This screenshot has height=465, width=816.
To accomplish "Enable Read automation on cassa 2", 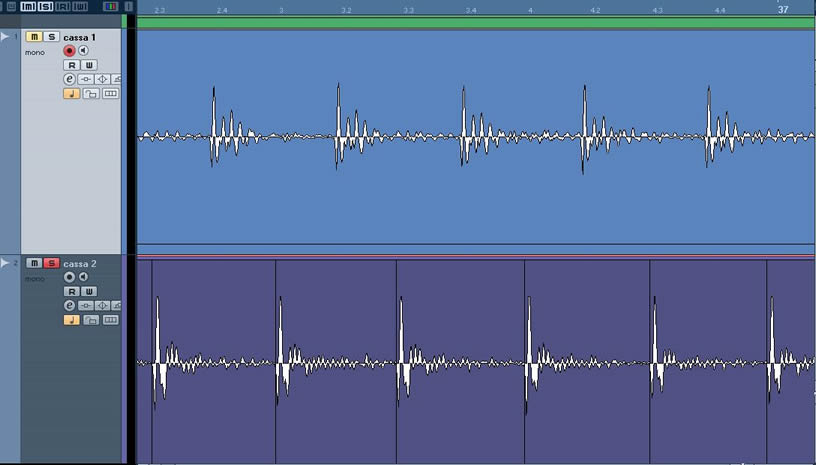I will (x=71, y=291).
